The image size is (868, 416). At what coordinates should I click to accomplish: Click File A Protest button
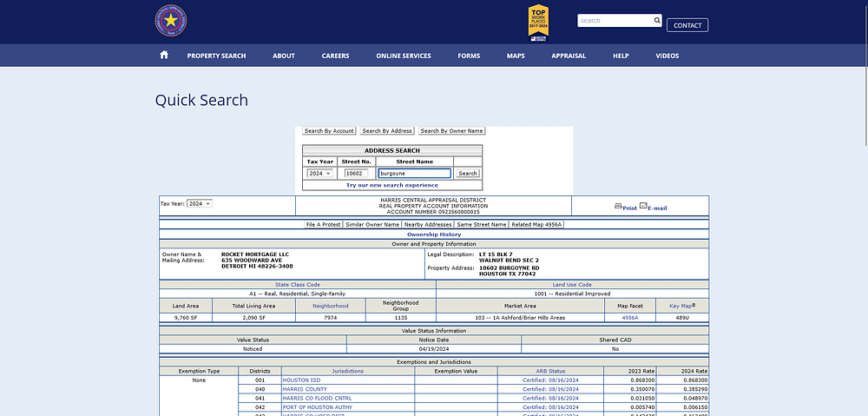[323, 224]
